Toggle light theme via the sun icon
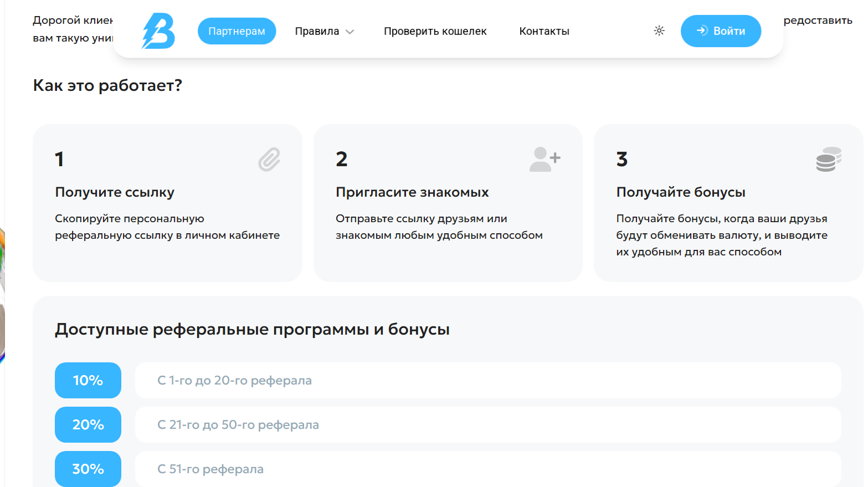The height and width of the screenshot is (487, 868). click(x=659, y=31)
